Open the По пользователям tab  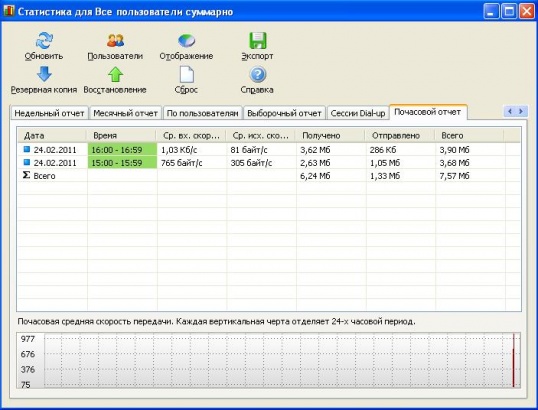[202, 113]
